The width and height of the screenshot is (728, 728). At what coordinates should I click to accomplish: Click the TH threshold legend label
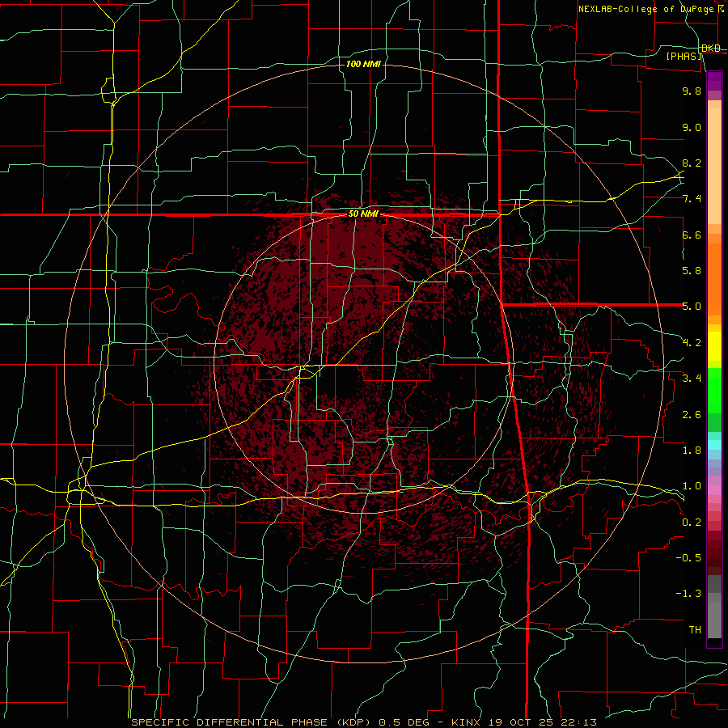coord(695,630)
